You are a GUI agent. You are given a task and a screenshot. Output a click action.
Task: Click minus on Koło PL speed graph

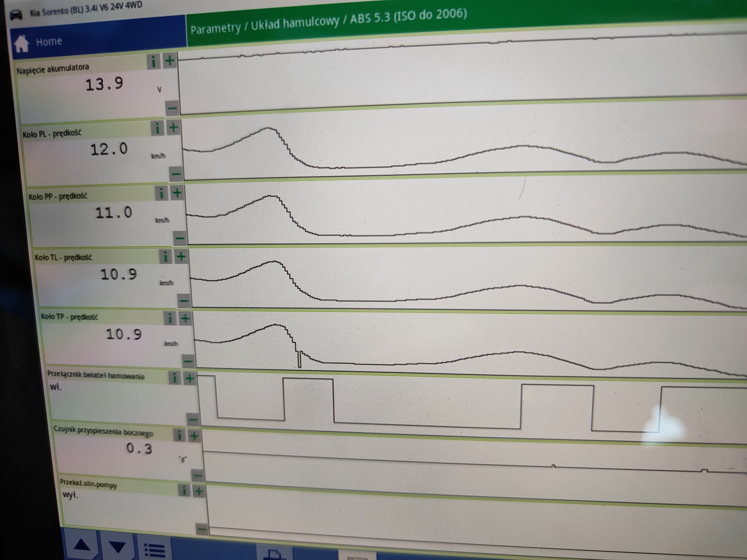(176, 173)
